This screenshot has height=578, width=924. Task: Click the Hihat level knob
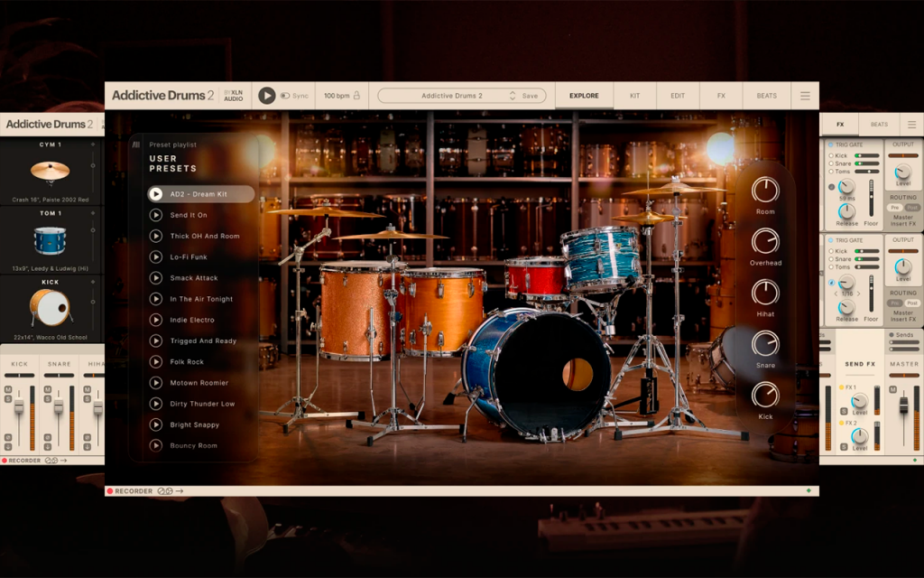pyautogui.click(x=765, y=293)
